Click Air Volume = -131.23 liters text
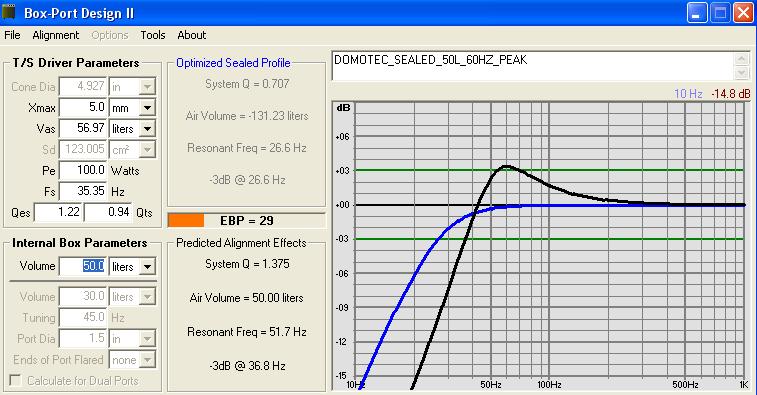Viewport: 757px width, 395px height. [247, 116]
